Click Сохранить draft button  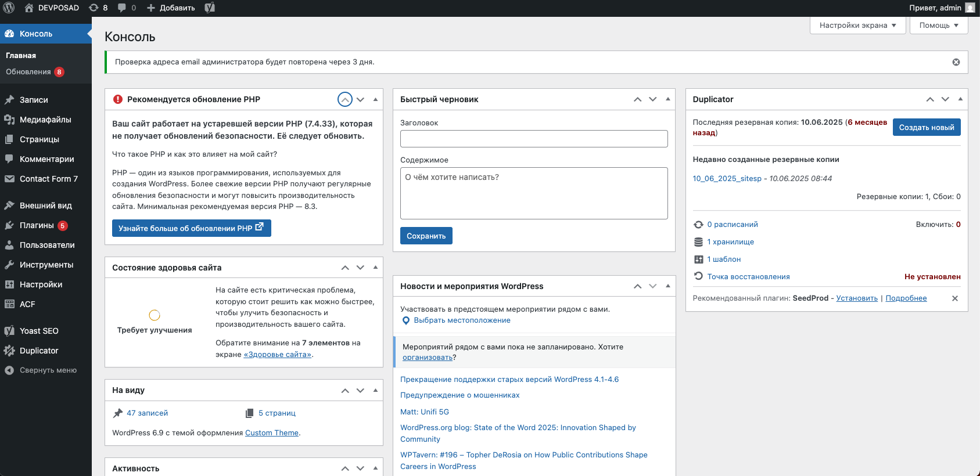pos(426,236)
